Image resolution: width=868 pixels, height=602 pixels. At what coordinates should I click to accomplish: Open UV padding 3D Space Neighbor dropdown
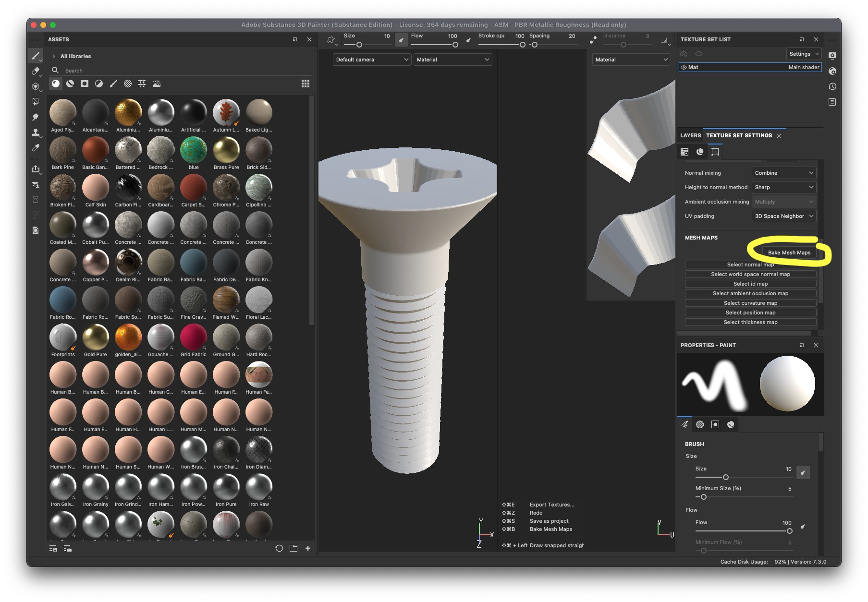(784, 216)
